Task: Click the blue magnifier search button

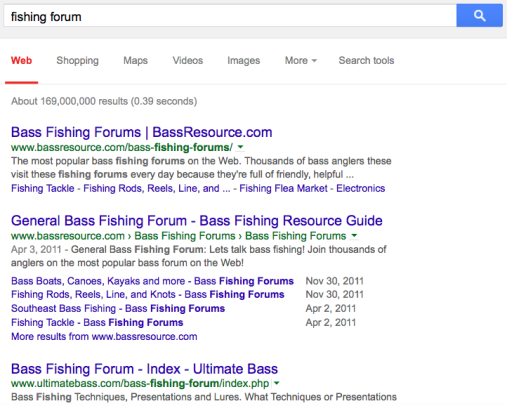Action: 479,15
